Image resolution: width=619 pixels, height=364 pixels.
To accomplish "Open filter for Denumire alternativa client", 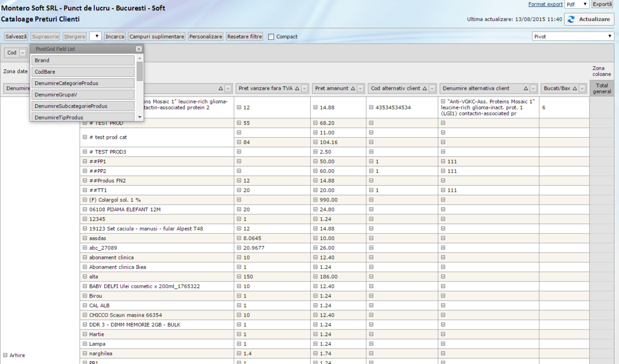I will 533,89.
